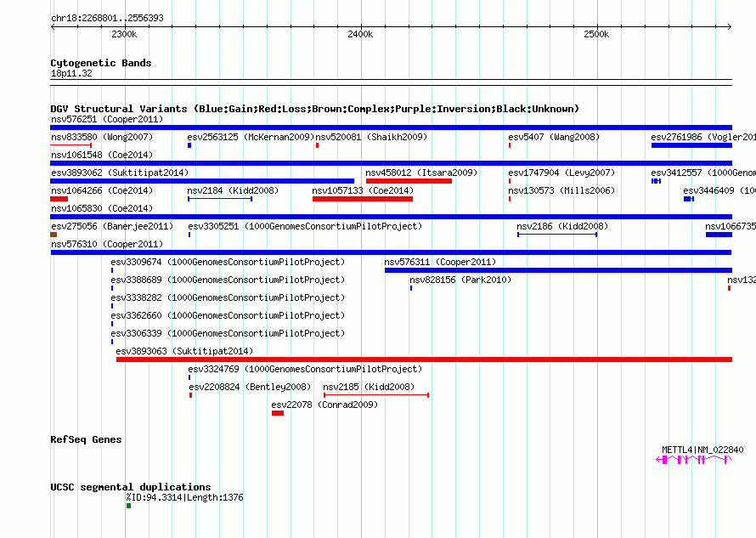
Task: Select esv3893062 (Suktitipat2014) label
Action: [x=120, y=173]
